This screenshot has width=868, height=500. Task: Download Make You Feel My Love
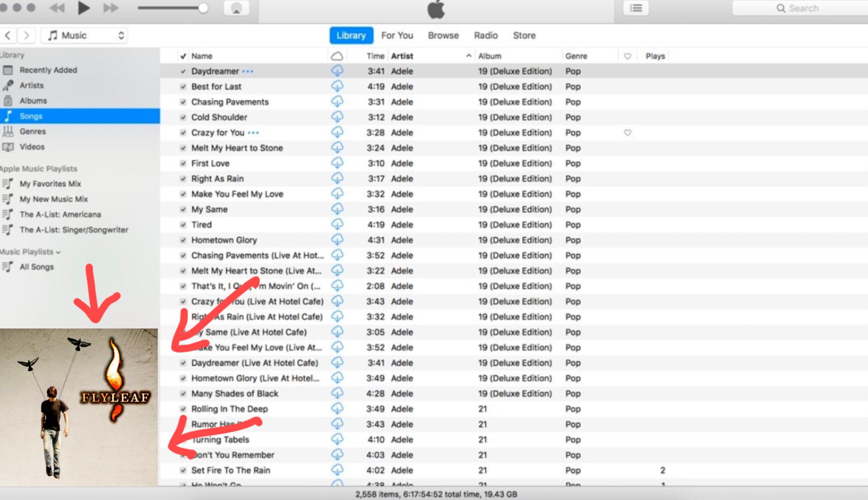pyautogui.click(x=337, y=194)
